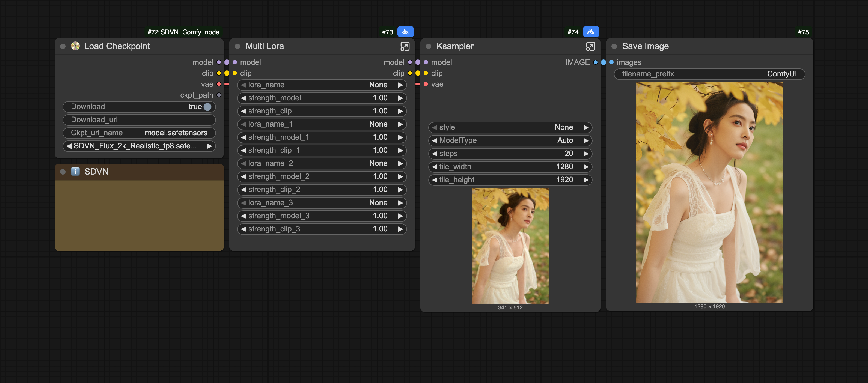Decrease tile_height with left arrow

pos(435,180)
